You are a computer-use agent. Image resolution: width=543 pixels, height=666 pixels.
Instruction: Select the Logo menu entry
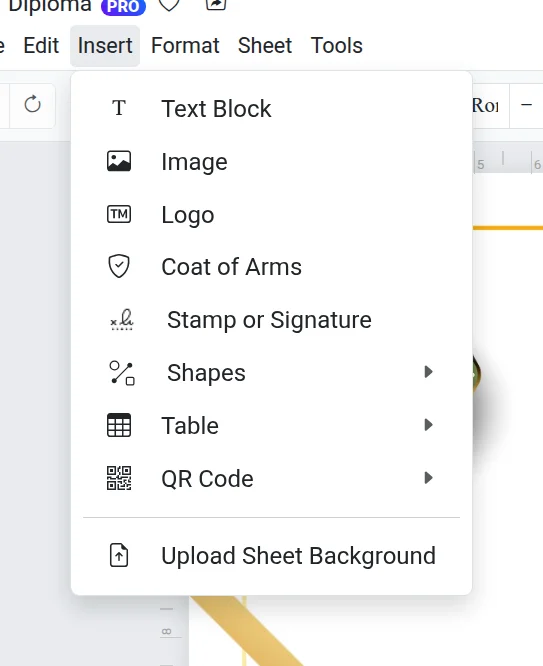[272, 214]
